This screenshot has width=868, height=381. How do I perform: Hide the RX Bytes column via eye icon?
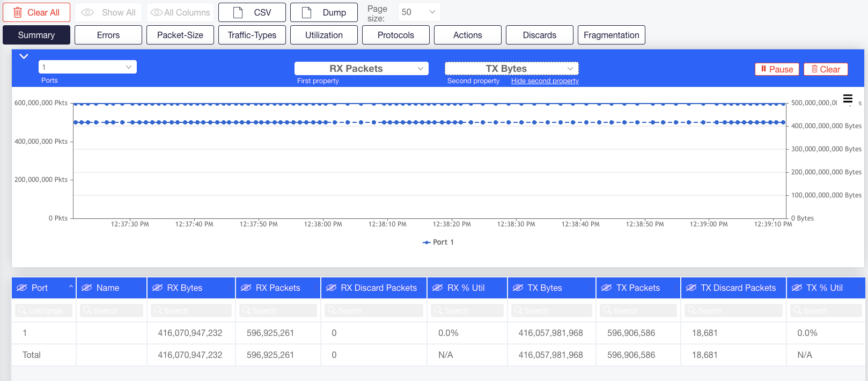click(157, 288)
